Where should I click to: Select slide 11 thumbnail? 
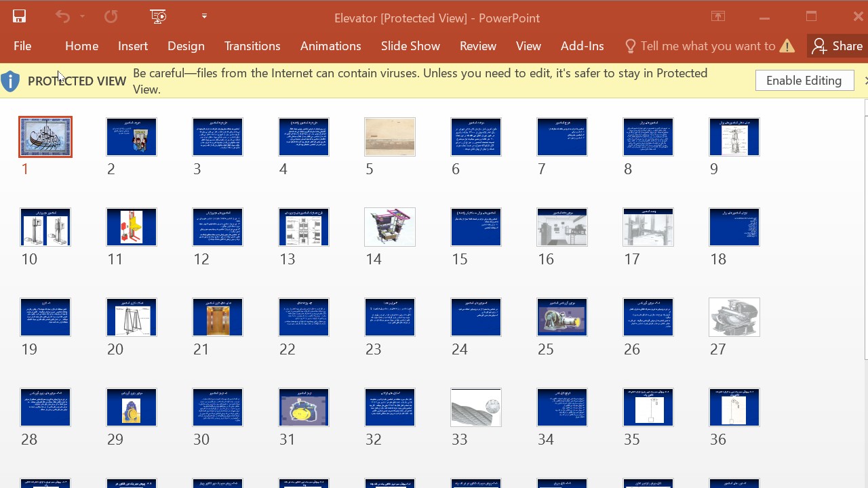coord(132,227)
